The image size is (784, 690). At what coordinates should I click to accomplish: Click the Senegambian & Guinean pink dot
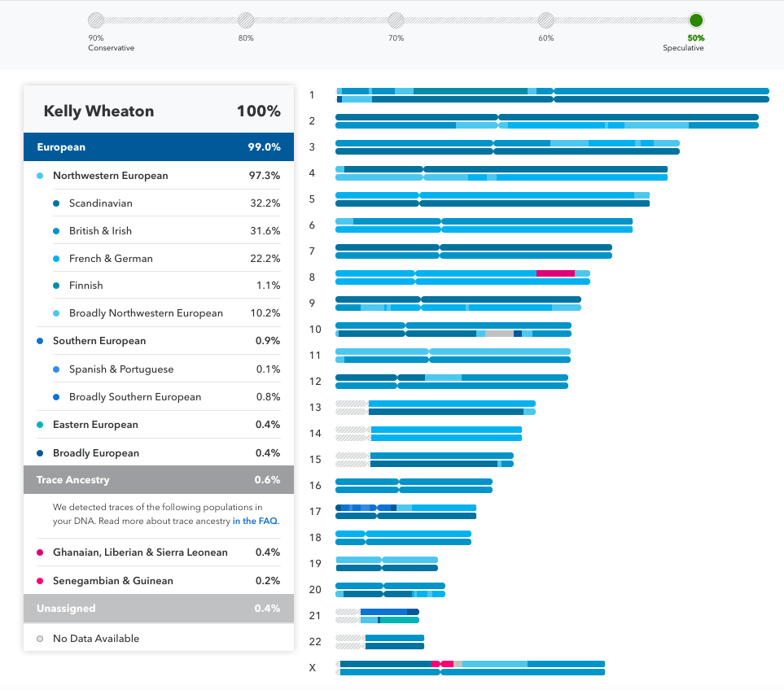tap(40, 581)
